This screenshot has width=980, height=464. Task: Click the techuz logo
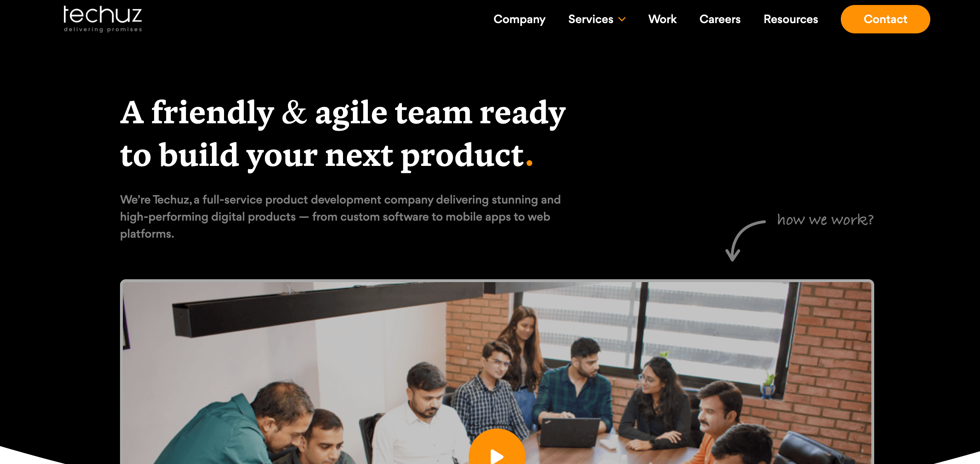pos(103,18)
